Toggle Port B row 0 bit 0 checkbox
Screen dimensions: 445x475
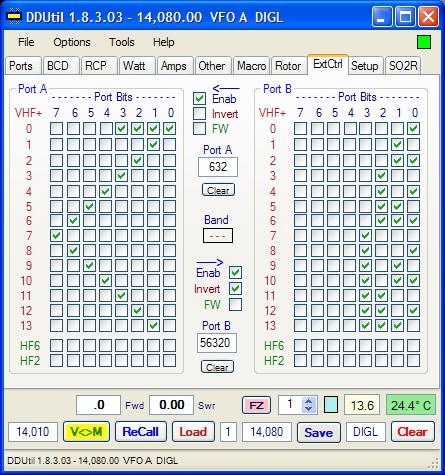click(414, 128)
